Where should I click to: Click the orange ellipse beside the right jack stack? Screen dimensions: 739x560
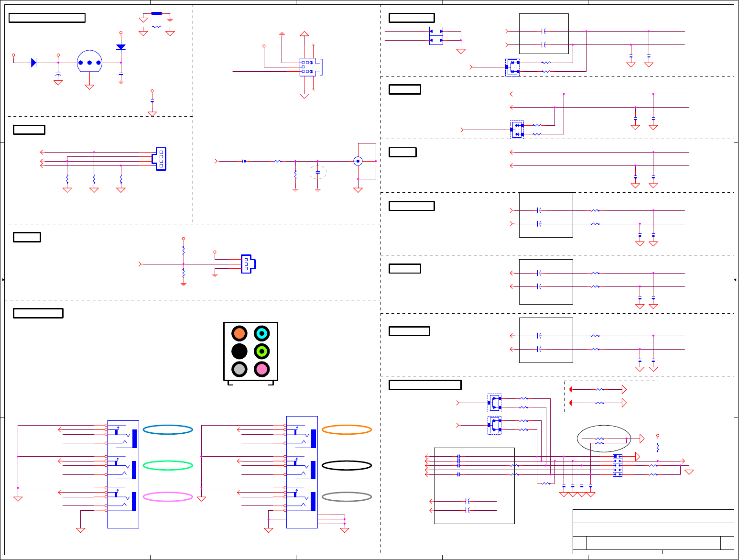347,429
